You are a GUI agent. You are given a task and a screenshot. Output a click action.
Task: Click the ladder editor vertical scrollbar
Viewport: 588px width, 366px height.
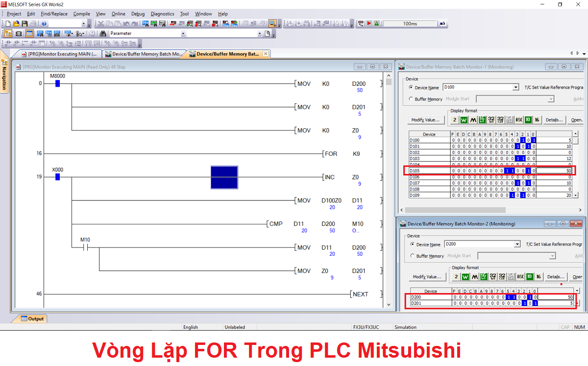pos(389,191)
